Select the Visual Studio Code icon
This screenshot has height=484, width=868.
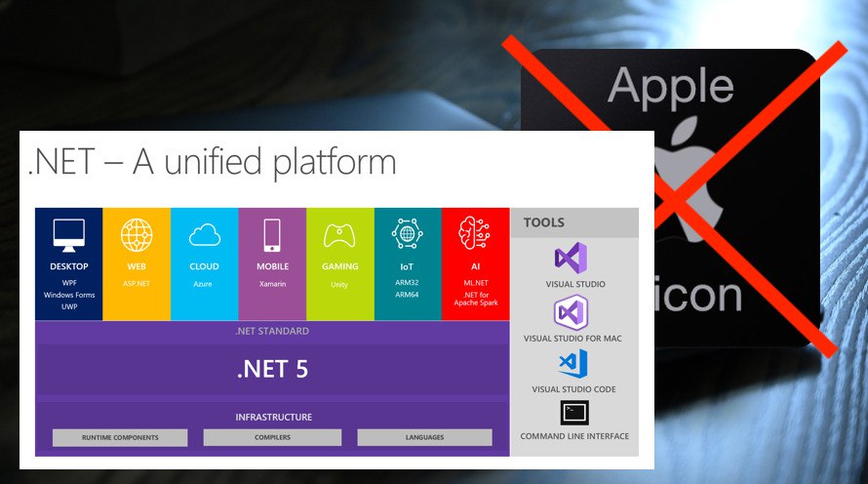point(573,364)
